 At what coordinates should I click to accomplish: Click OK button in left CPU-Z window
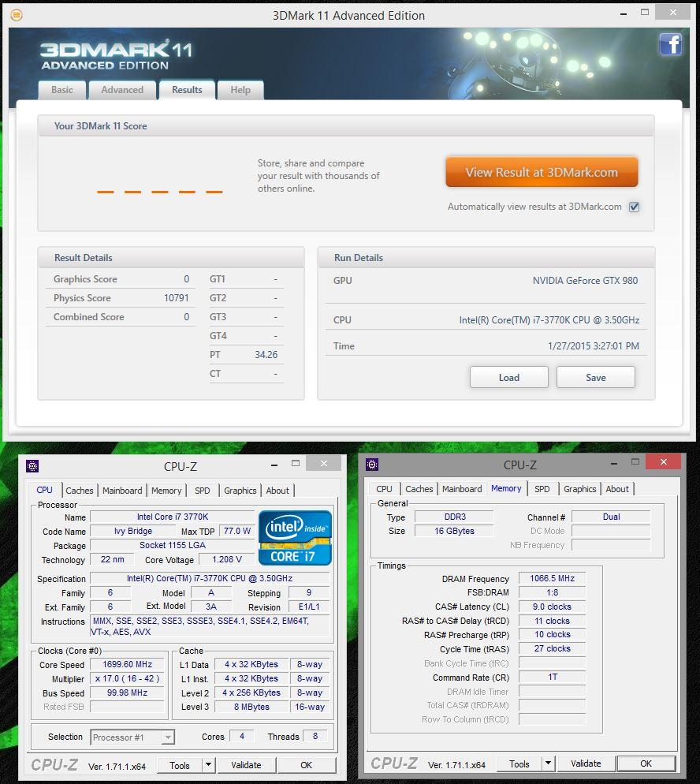pyautogui.click(x=307, y=765)
